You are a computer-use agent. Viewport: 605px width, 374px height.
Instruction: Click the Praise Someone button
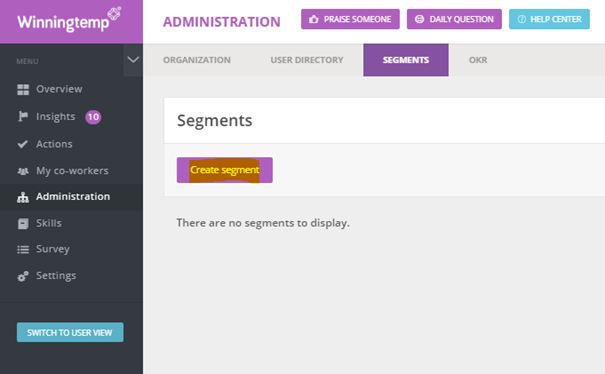point(350,19)
